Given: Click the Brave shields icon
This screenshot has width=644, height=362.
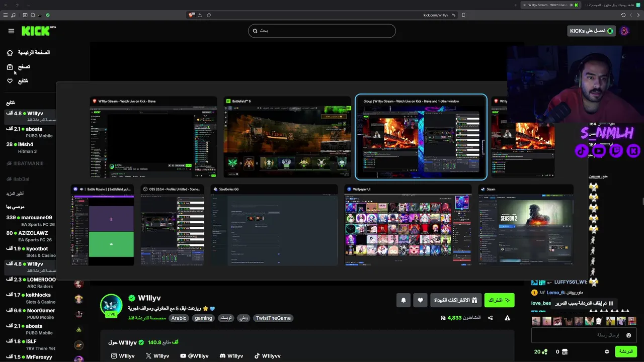Looking at the screenshot, I should click(191, 15).
